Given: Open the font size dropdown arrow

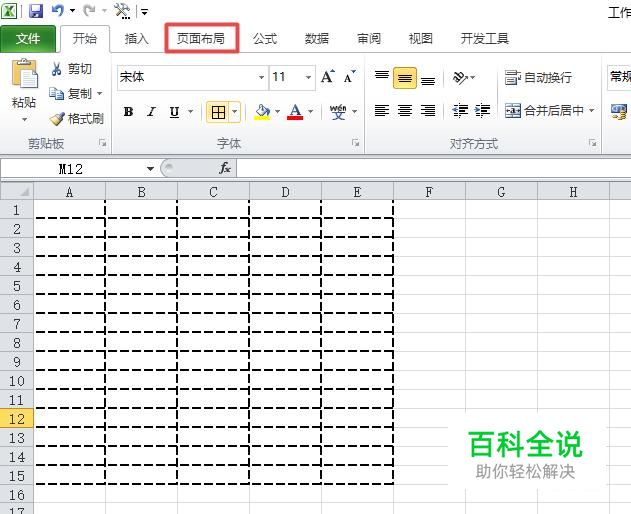Looking at the screenshot, I should [308, 77].
